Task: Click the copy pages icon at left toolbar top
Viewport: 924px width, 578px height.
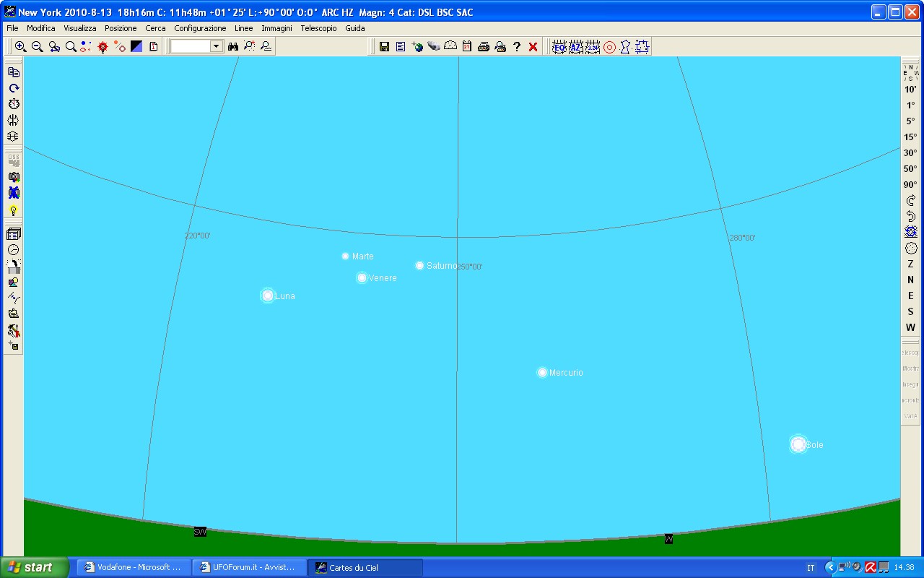Action: tap(14, 72)
